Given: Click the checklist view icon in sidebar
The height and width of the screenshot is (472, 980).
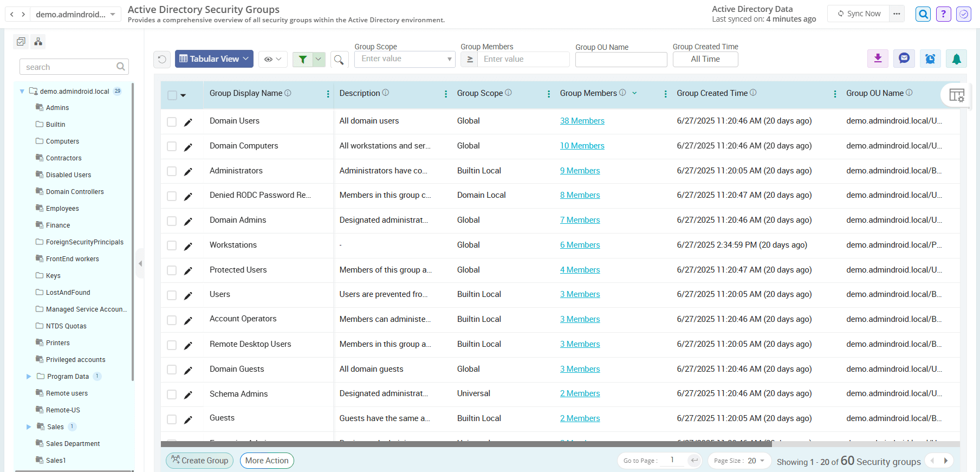Looking at the screenshot, I should (21, 41).
